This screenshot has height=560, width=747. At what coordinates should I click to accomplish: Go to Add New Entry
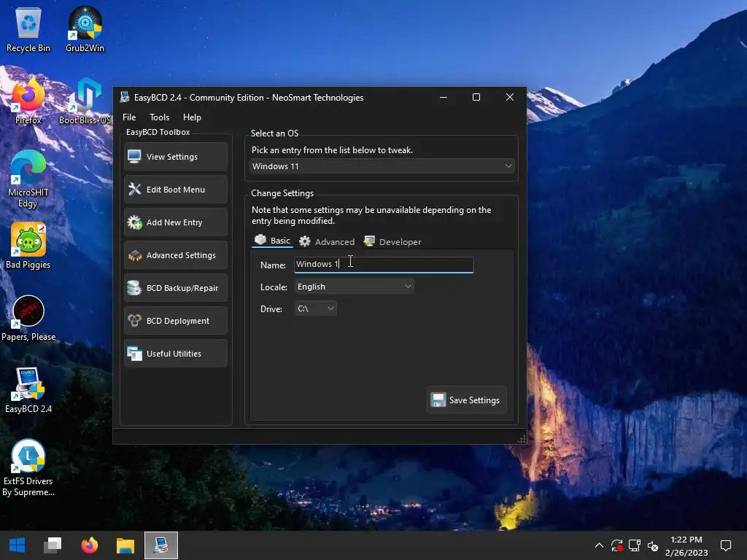[x=176, y=222]
